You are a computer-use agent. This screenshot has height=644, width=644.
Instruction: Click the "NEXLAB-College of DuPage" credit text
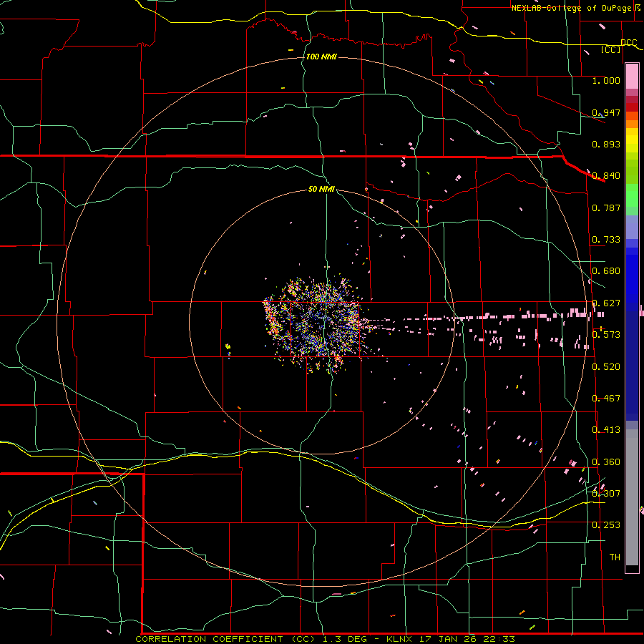pyautogui.click(x=572, y=8)
